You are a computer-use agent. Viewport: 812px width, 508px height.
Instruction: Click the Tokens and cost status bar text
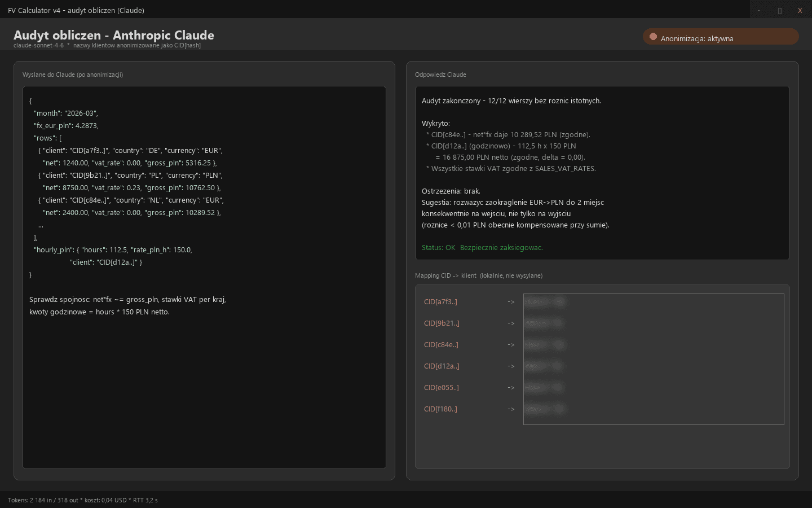point(83,500)
